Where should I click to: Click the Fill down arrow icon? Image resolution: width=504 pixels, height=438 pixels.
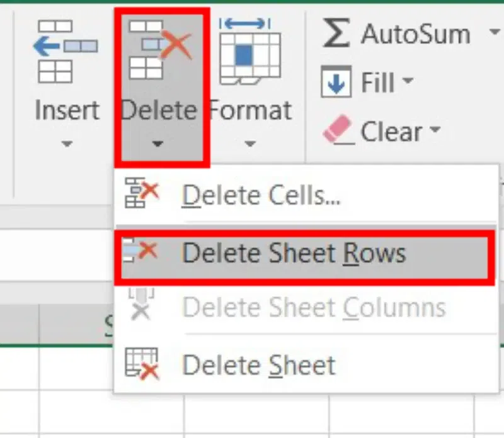point(336,82)
